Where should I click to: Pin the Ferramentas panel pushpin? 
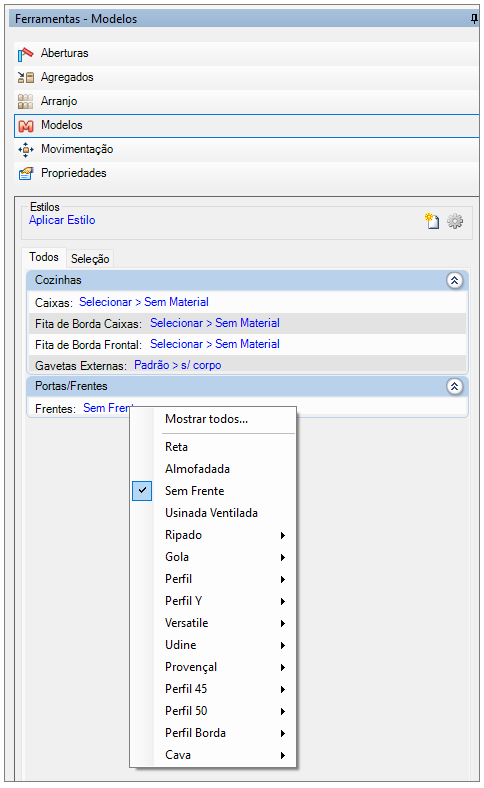click(473, 19)
